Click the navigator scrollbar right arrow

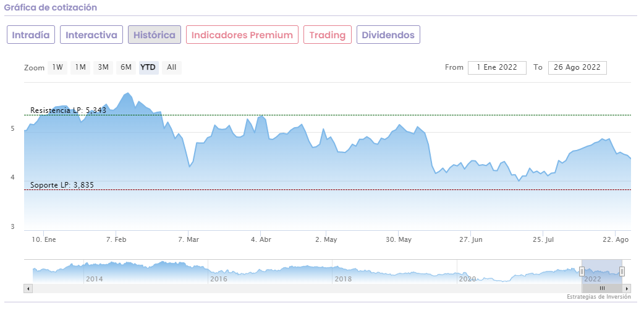coord(627,288)
